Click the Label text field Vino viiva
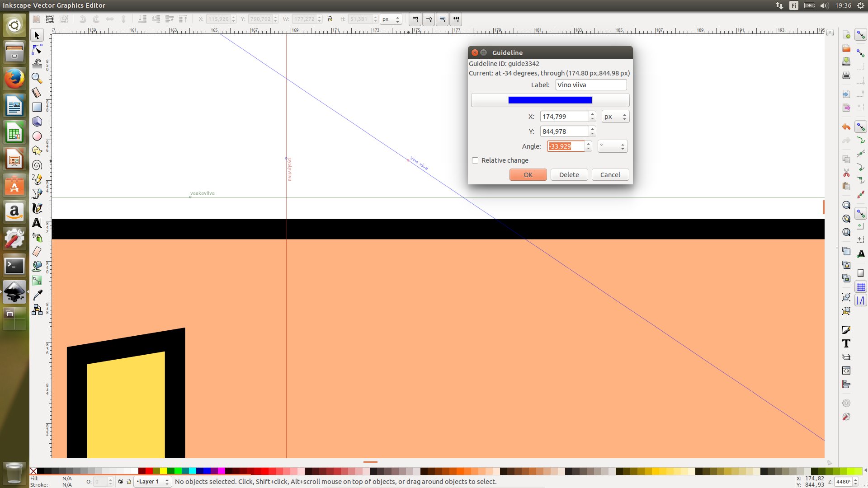The image size is (868, 488). 591,85
